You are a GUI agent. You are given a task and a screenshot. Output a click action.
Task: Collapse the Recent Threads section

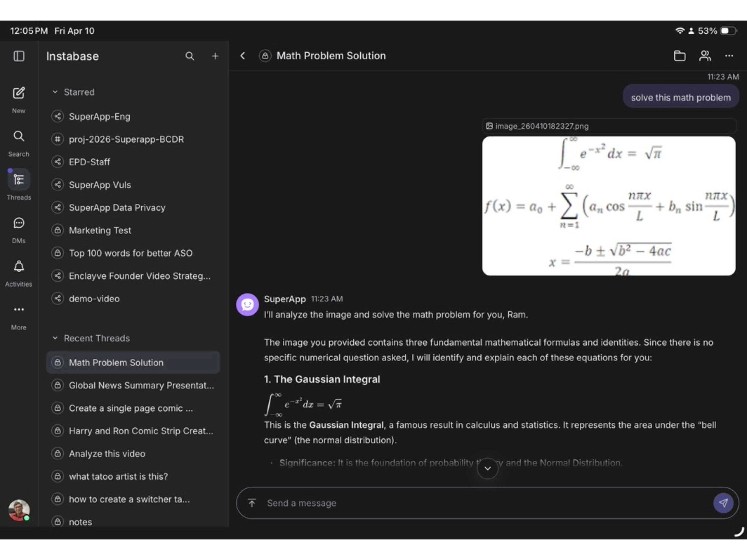(x=55, y=338)
